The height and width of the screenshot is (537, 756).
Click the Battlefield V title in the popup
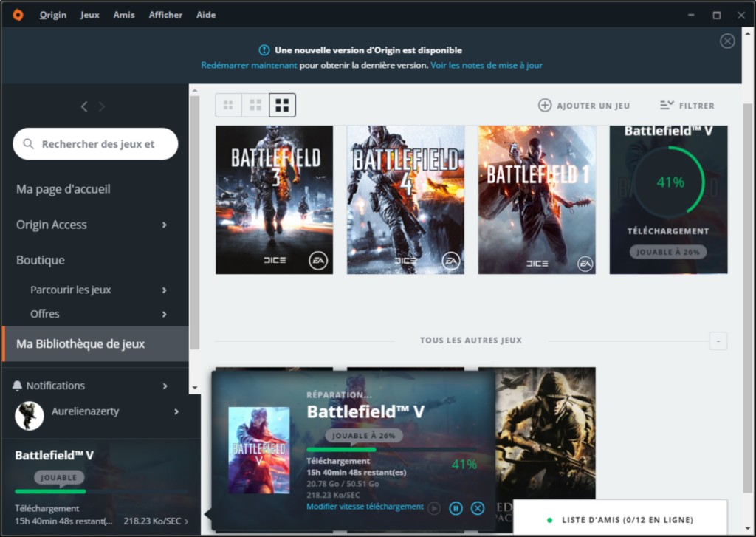tap(365, 411)
